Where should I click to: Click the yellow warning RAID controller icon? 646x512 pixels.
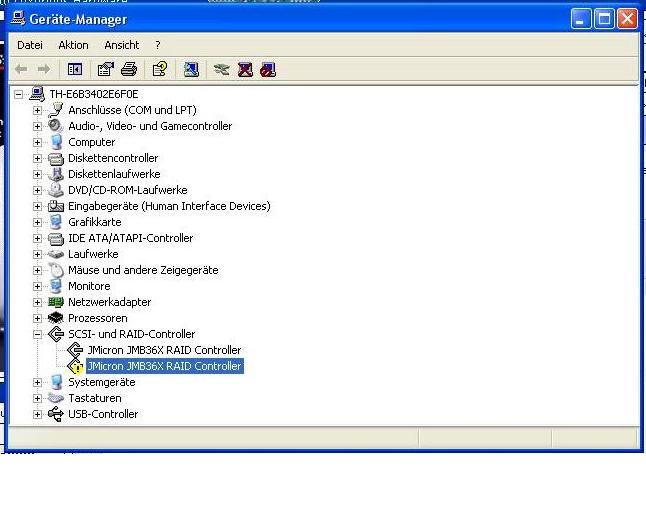pos(75,366)
